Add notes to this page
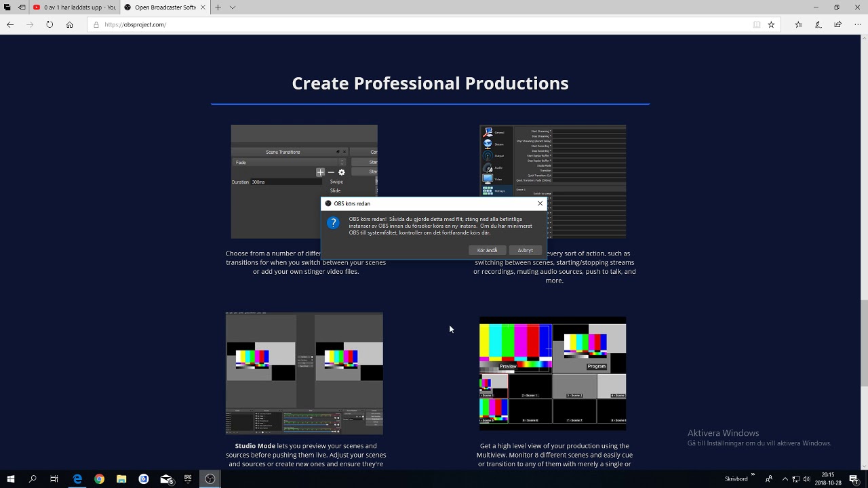The width and height of the screenshot is (868, 488). coord(818,24)
